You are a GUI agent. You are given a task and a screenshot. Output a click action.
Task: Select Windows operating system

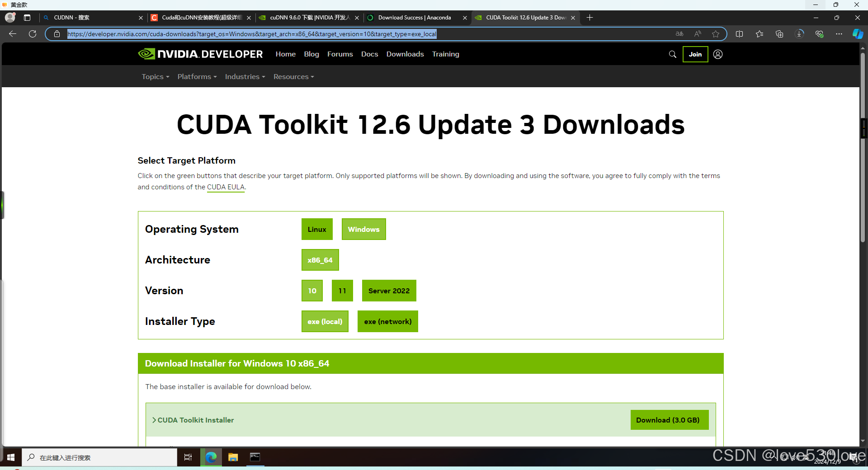click(364, 229)
